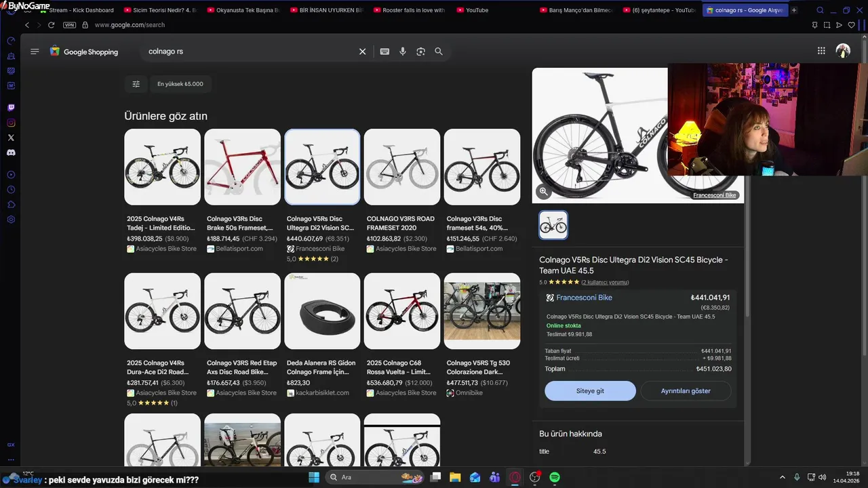
Task: Click the Windows taskbar search box Ara
Action: 374,477
